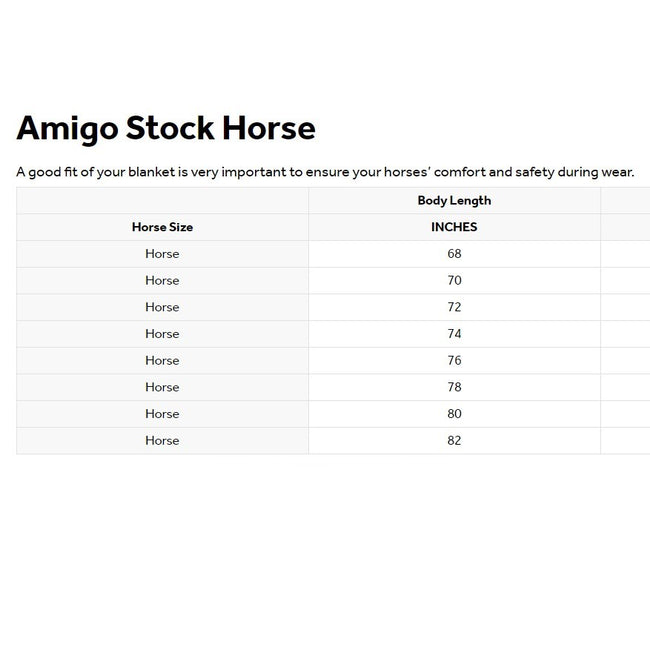This screenshot has width=650, height=650.
Task: Click the Horse cell in the 80 row
Action: pyautogui.click(x=162, y=414)
